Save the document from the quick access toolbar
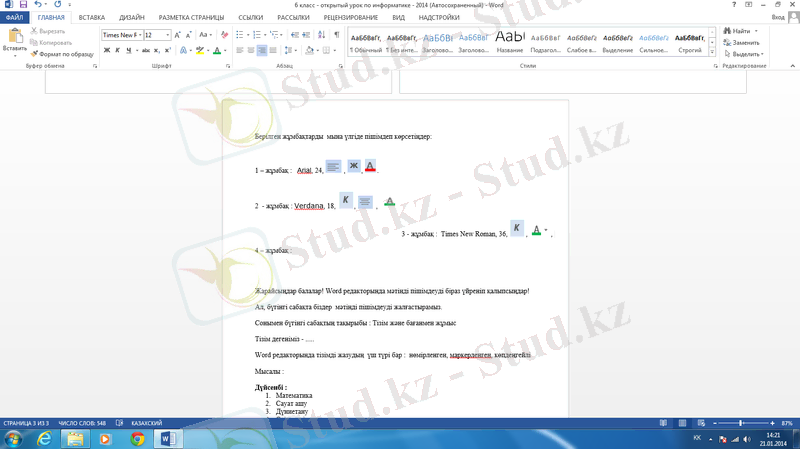 coord(22,5)
